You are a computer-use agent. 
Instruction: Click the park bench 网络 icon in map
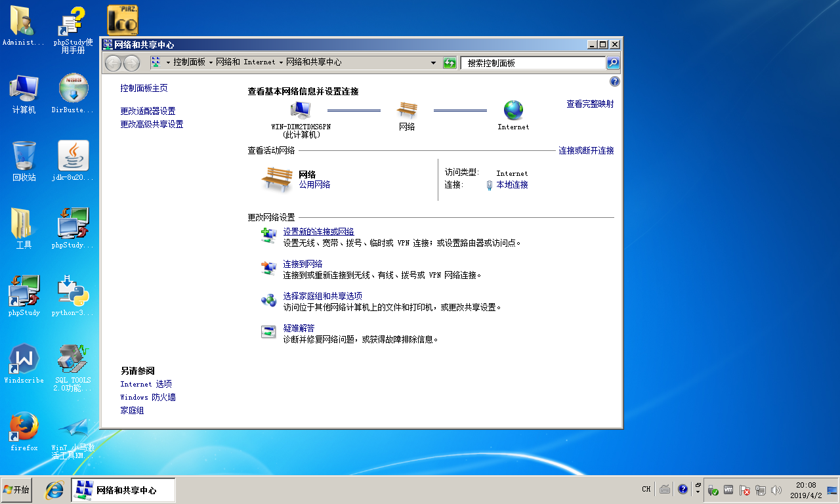tap(407, 110)
